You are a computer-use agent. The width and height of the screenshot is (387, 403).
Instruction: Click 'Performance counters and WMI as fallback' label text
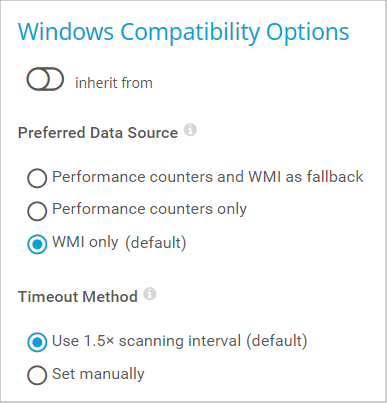pyautogui.click(x=208, y=177)
